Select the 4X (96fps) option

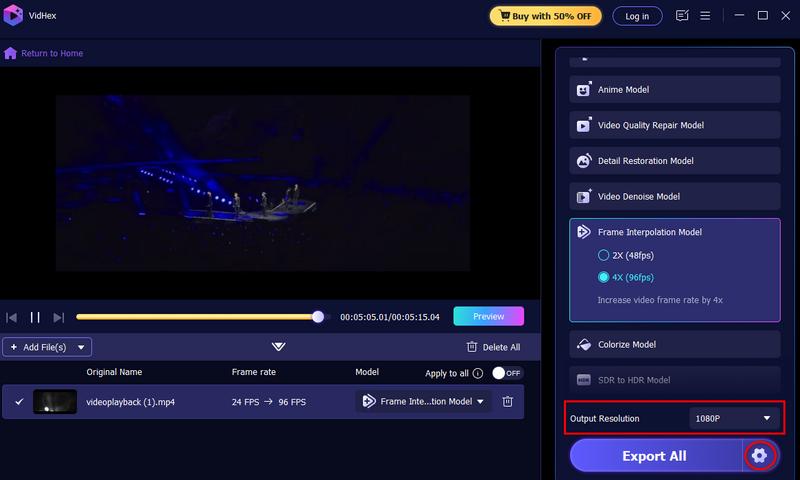(604, 277)
